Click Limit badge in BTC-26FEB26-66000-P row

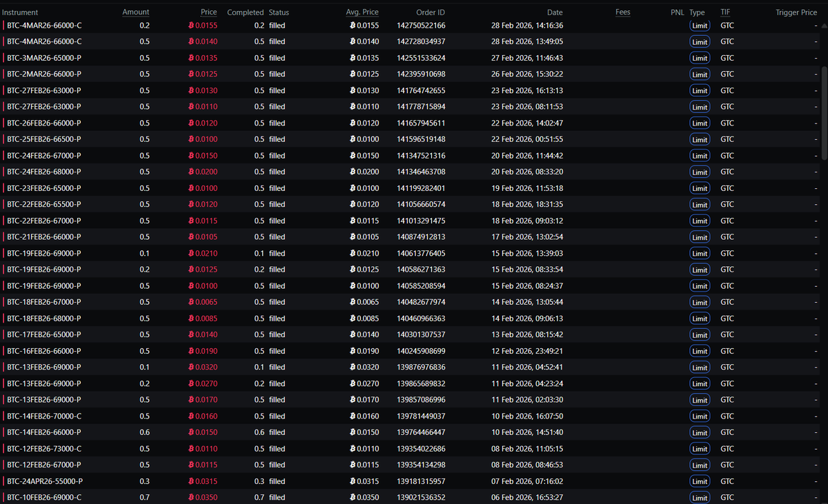(700, 123)
